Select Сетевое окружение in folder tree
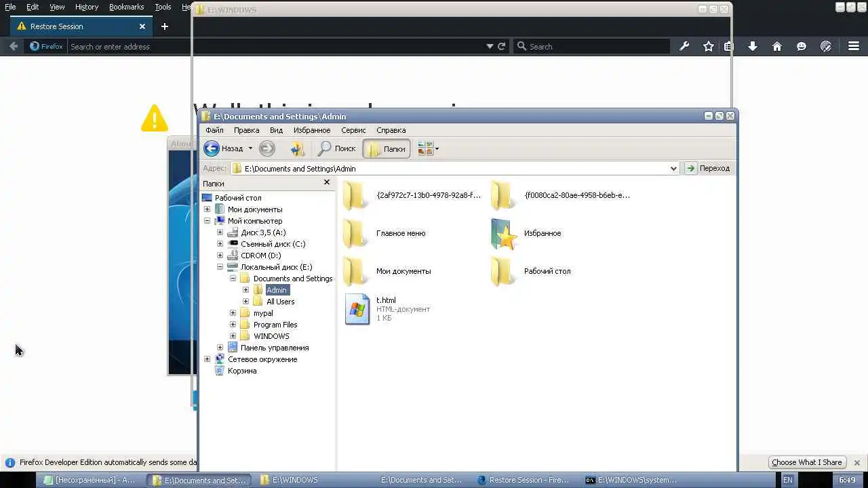868x488 pixels. [x=262, y=359]
